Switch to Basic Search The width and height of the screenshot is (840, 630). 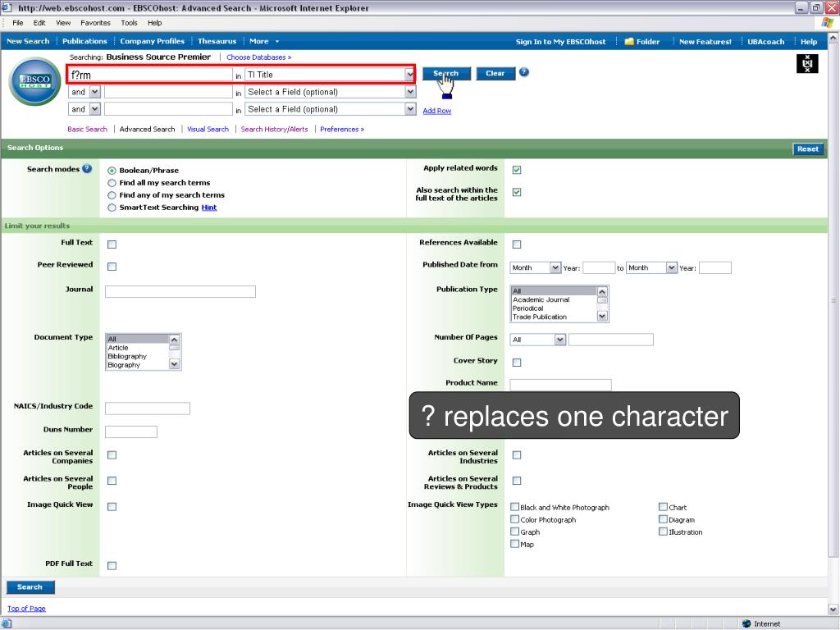point(87,129)
